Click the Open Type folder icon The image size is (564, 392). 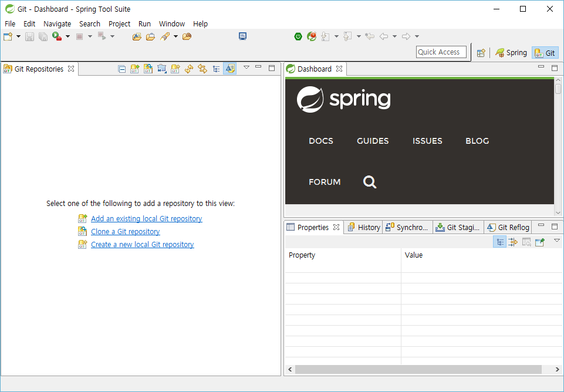coord(137,36)
